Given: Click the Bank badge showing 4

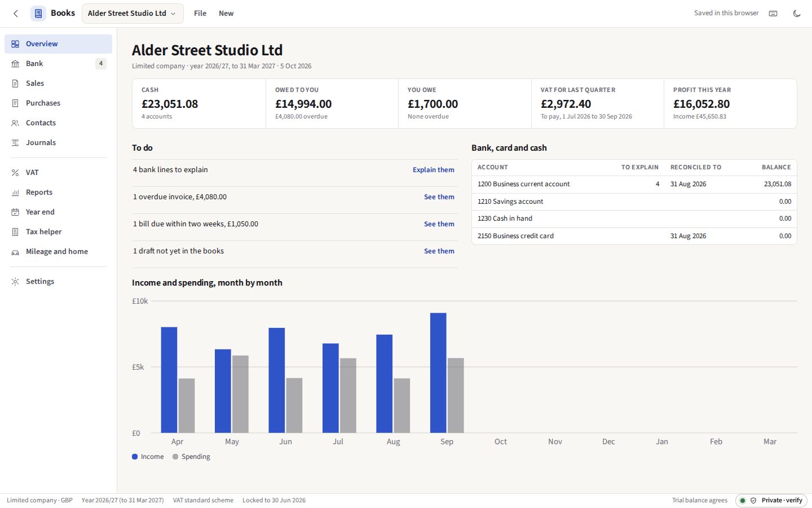Looking at the screenshot, I should tap(101, 64).
